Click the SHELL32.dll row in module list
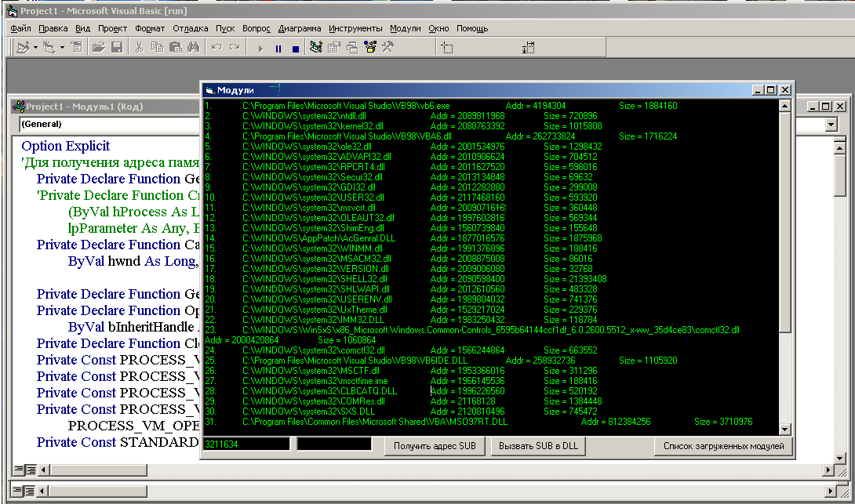 406,279
